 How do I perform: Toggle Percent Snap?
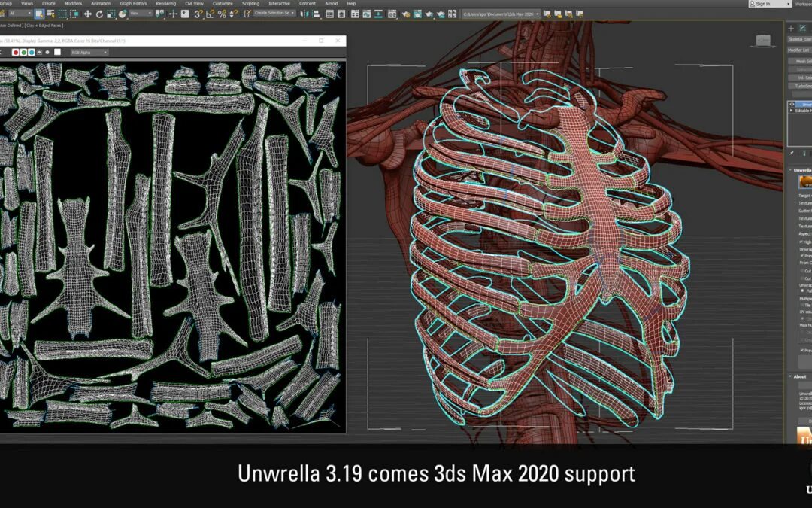click(222, 14)
